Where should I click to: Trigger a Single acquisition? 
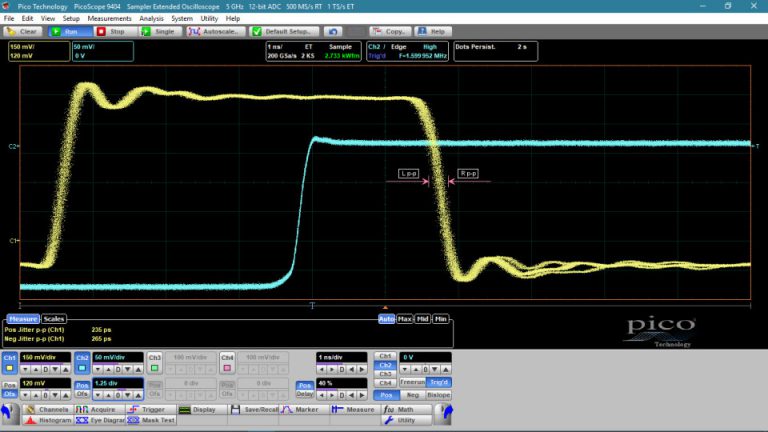[x=161, y=31]
